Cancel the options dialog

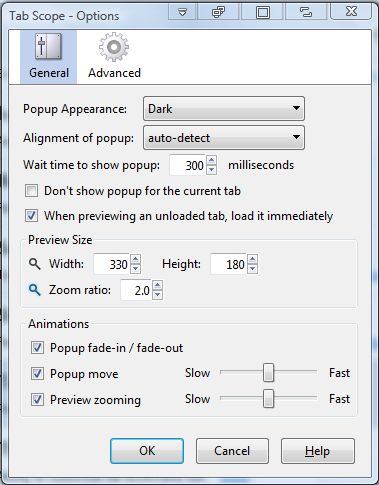pos(232,451)
